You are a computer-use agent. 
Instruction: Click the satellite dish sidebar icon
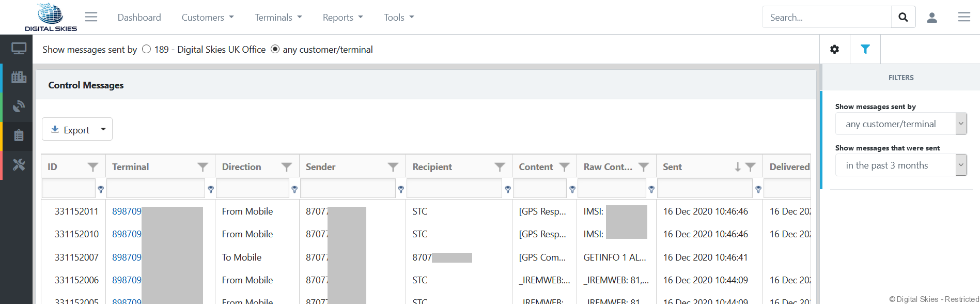19,107
